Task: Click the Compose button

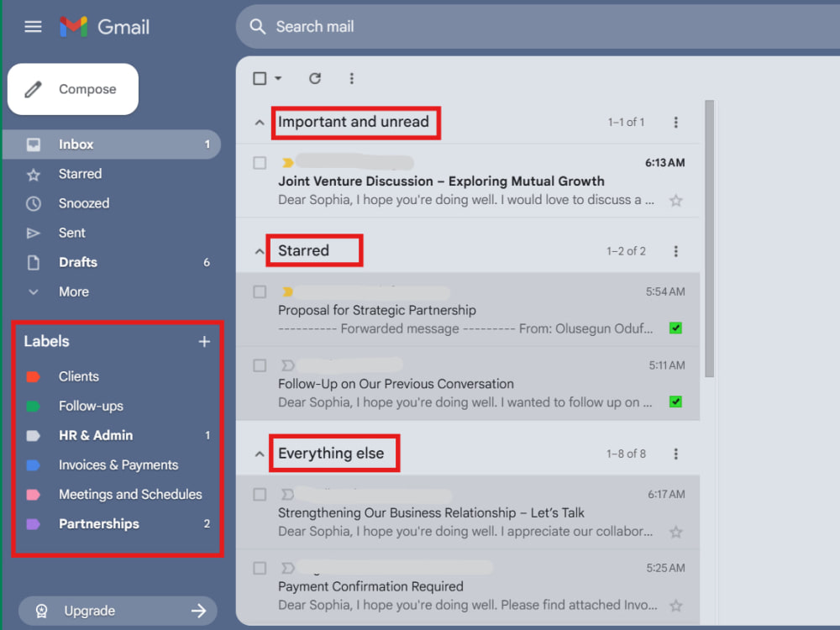Action: [73, 89]
